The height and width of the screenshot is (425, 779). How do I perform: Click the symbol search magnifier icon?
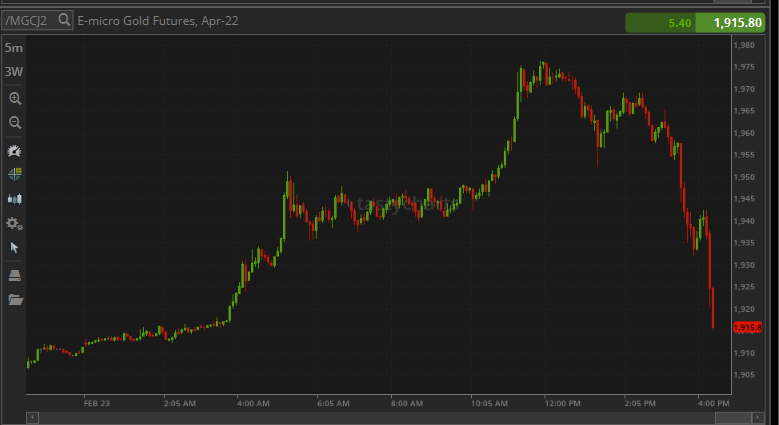(x=64, y=20)
